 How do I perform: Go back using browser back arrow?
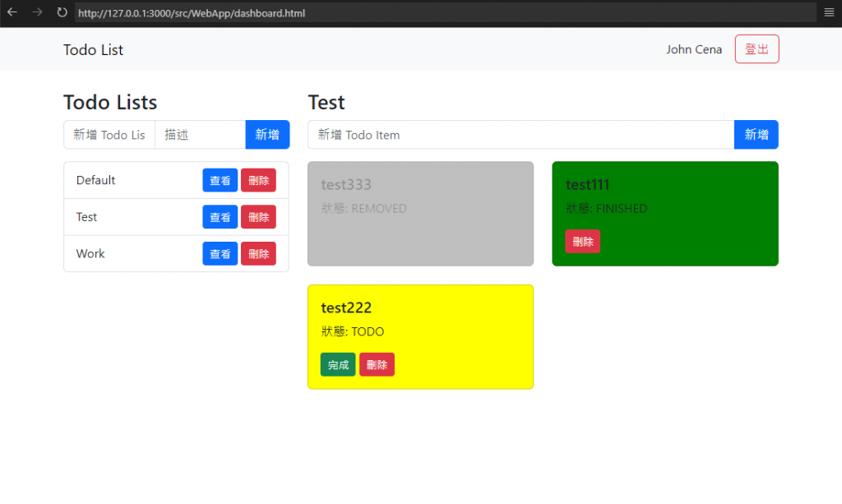(x=12, y=12)
